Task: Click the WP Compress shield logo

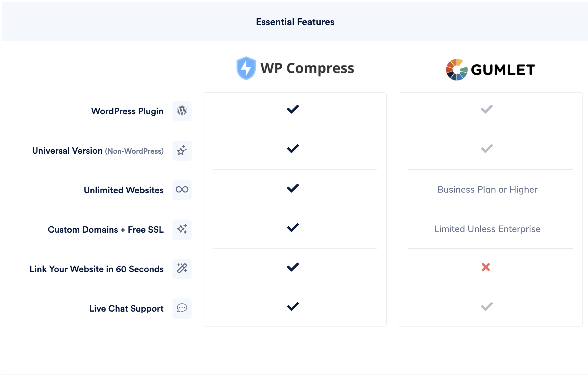Action: 246,68
